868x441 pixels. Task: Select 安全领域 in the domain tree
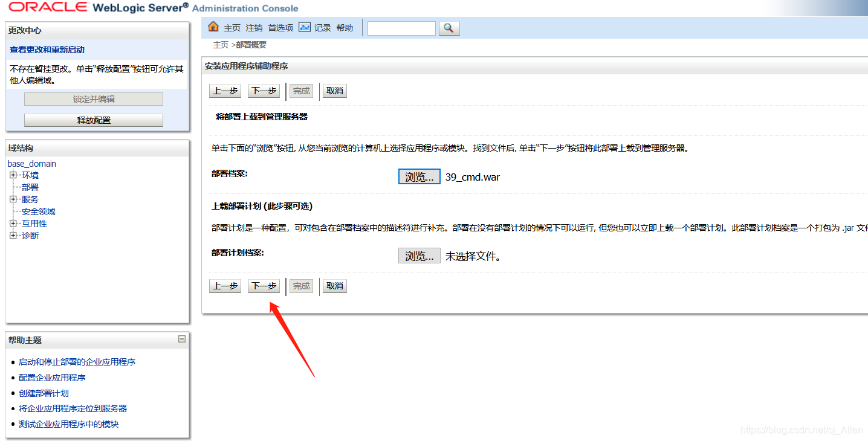tap(39, 211)
